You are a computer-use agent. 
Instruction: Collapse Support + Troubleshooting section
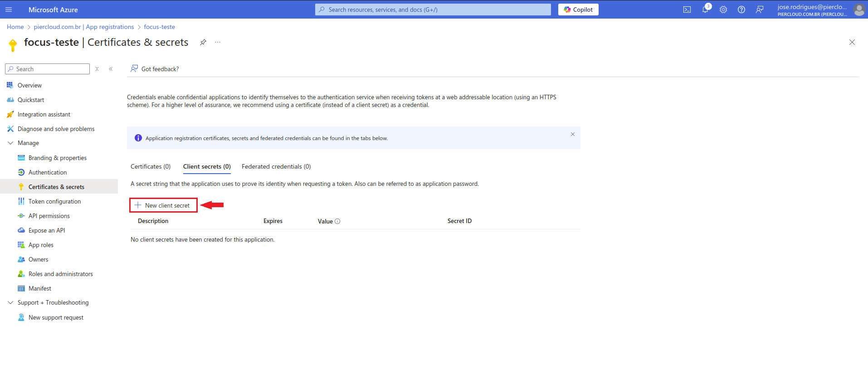coord(10,302)
